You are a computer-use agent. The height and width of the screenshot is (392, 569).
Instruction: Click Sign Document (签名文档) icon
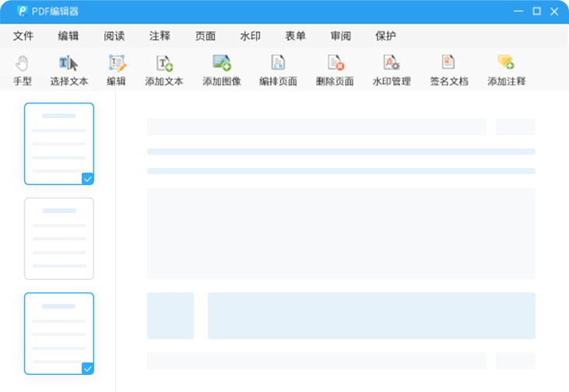(448, 62)
